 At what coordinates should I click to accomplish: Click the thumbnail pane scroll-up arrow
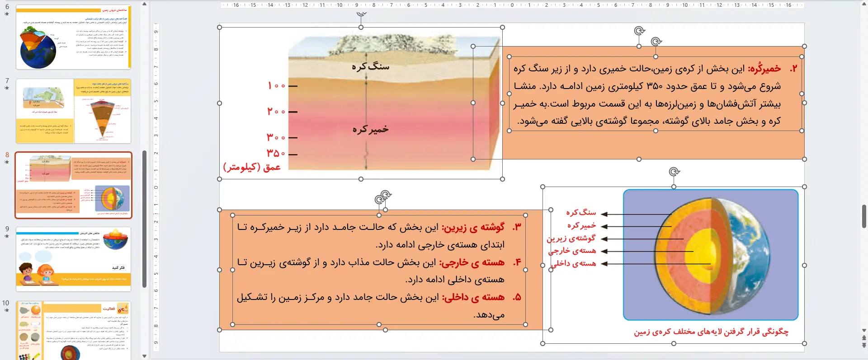[144, 4]
